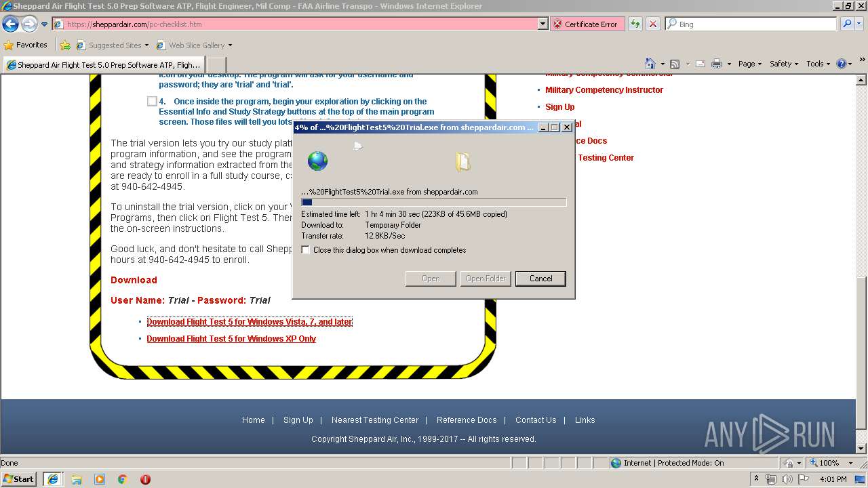Open Chrome from the taskbar
This screenshot has height=488, width=868.
pos(123,479)
